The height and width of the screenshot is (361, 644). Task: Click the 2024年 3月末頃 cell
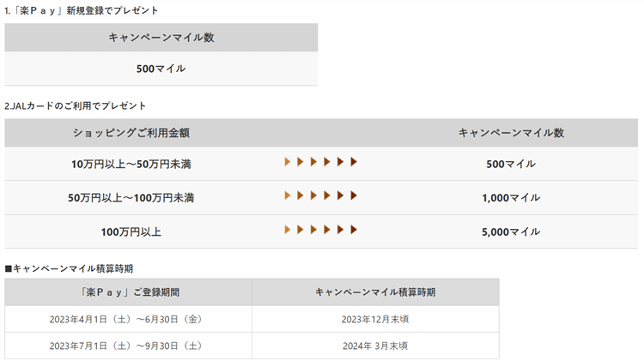coord(375,346)
